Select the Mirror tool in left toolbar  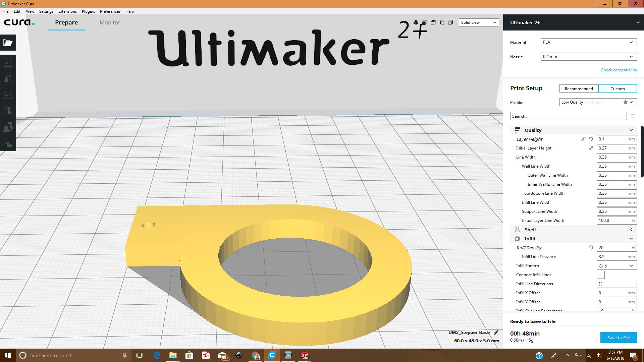8,111
